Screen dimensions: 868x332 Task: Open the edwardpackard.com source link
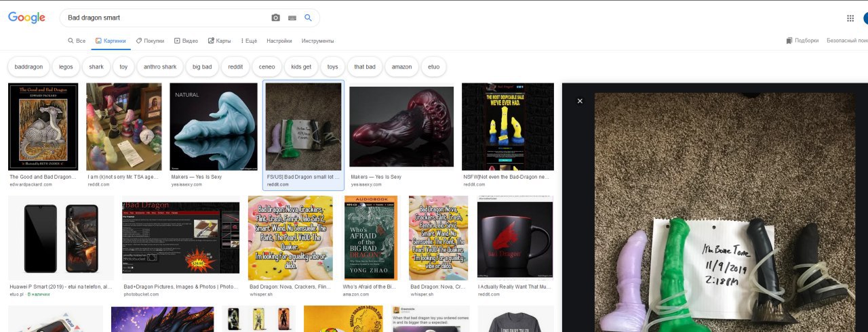pos(31,184)
